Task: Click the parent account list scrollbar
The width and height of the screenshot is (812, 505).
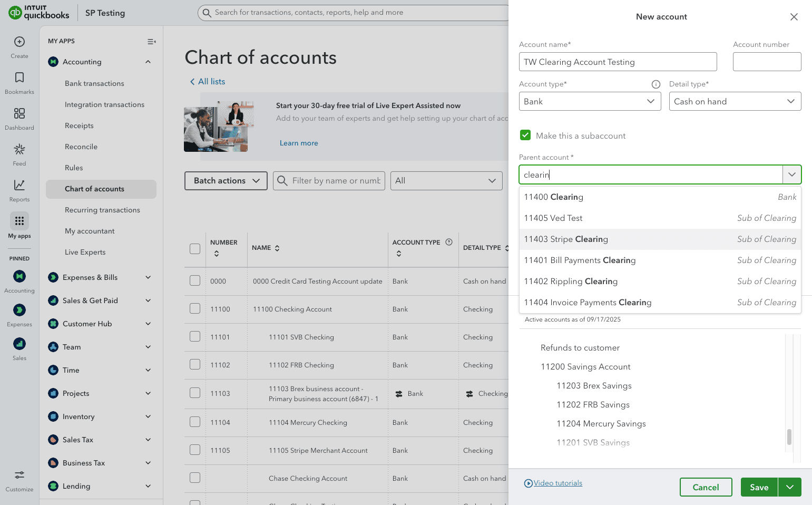Action: point(789,438)
